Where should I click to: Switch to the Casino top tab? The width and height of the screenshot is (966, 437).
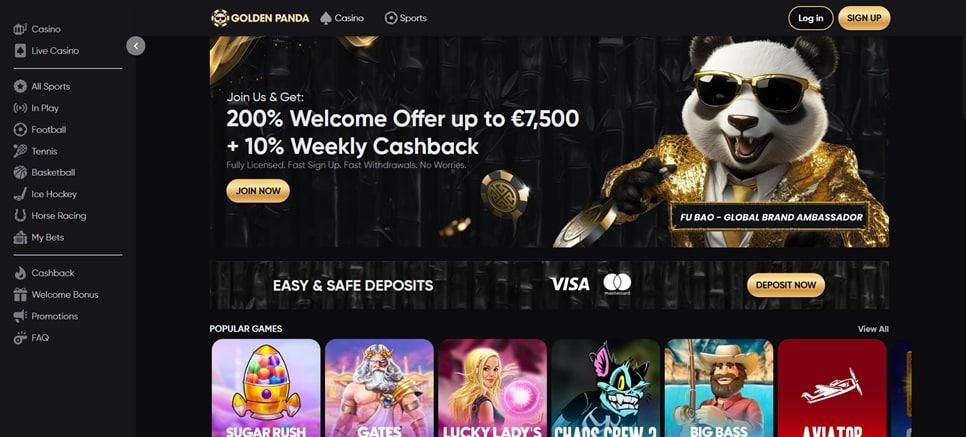pos(342,18)
